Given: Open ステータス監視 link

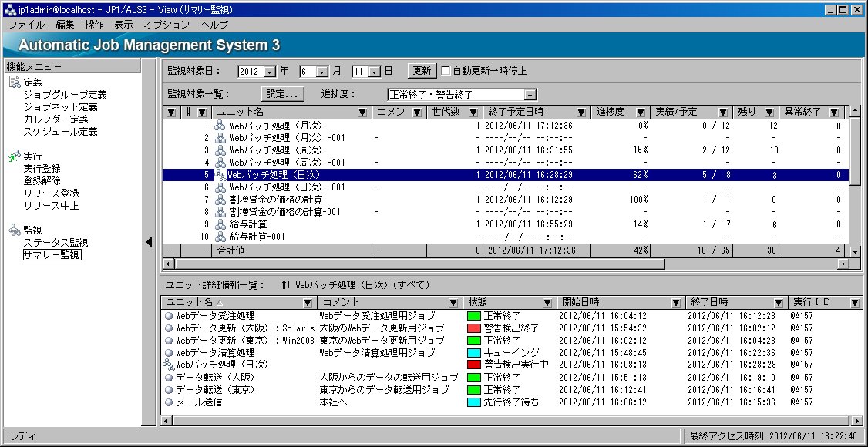Looking at the screenshot, I should (56, 242).
